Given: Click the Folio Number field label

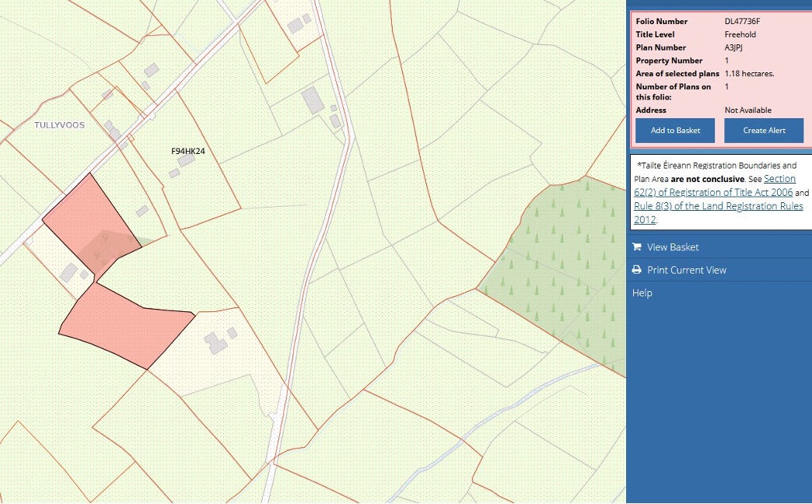Looking at the screenshot, I should [662, 21].
